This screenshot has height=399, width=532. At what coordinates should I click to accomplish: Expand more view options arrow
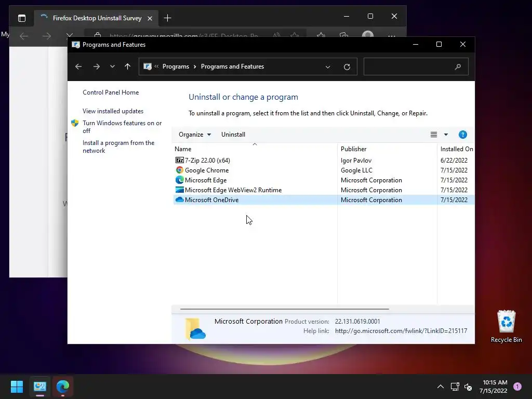pyautogui.click(x=446, y=135)
